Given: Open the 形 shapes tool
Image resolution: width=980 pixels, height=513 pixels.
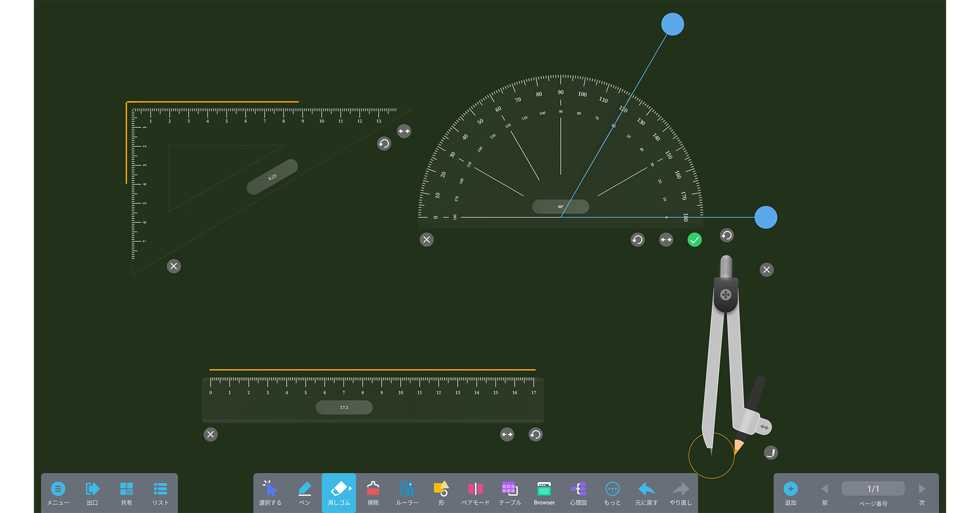Looking at the screenshot, I should (x=441, y=493).
